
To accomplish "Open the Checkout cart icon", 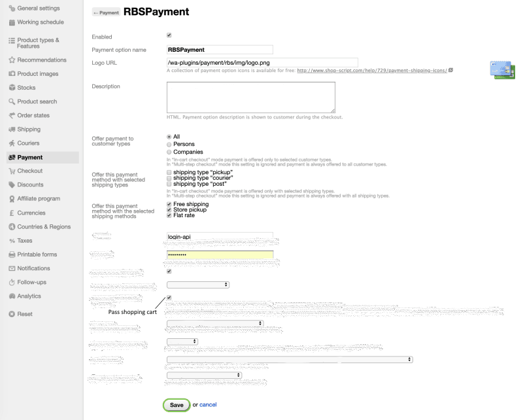I will click(12, 171).
